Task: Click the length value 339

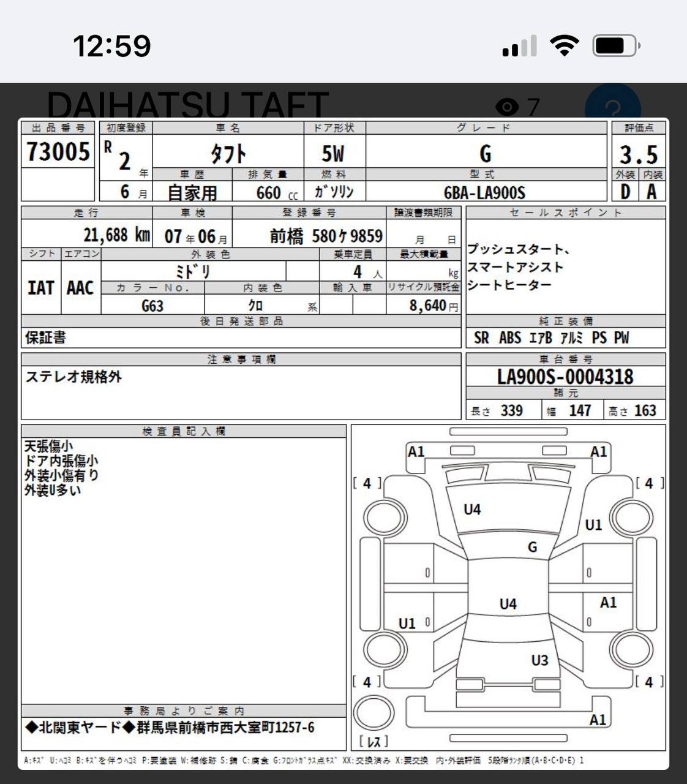Action: (x=512, y=410)
